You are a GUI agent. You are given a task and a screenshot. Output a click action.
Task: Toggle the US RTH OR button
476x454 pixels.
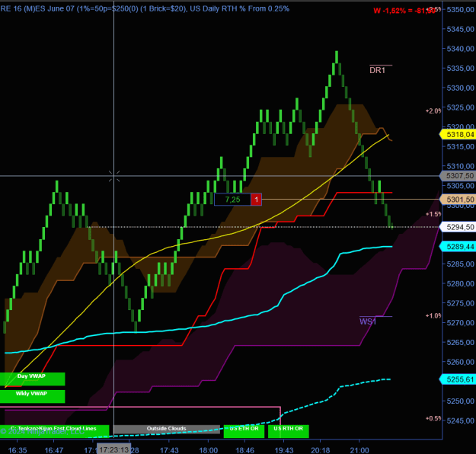288,431
